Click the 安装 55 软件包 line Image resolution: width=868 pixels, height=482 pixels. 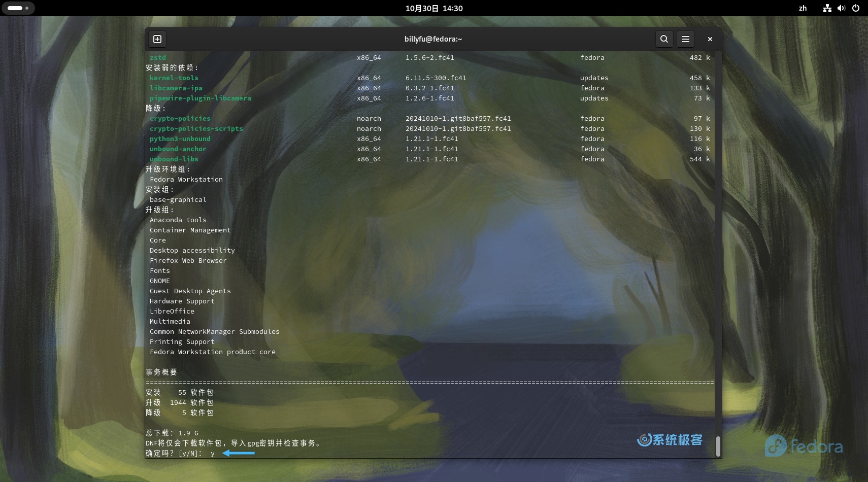click(180, 392)
